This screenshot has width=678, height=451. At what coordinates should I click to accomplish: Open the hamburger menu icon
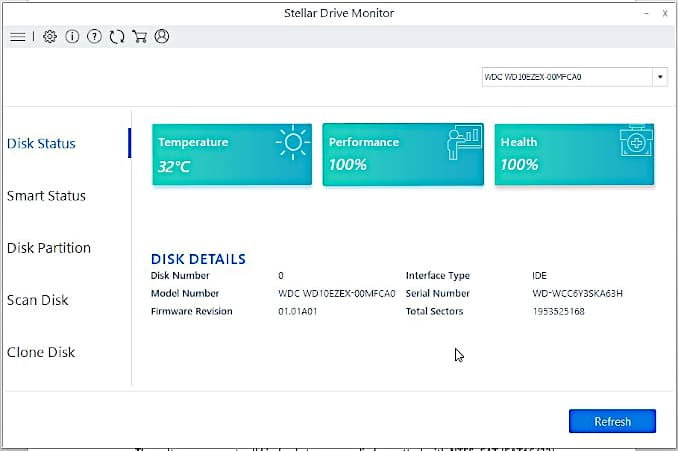(18, 37)
